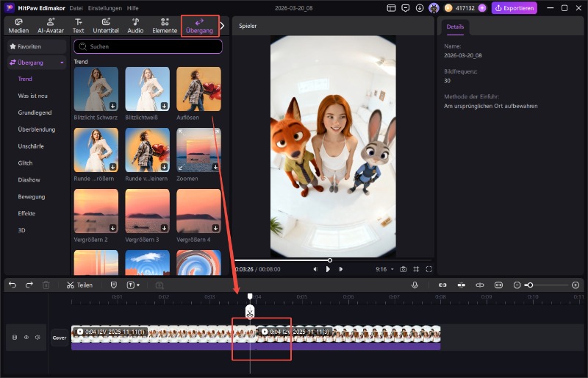Image resolution: width=588 pixels, height=378 pixels.
Task: Click the Suchen search field
Action: 148,46
